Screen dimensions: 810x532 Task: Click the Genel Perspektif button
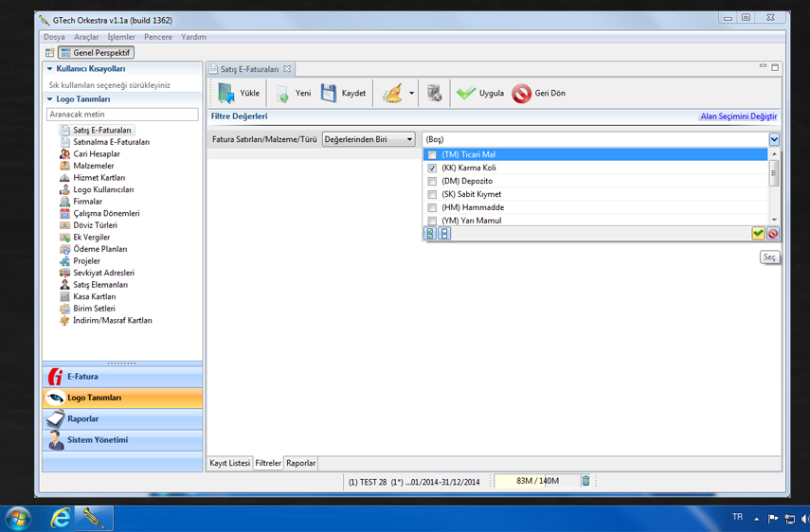pos(96,53)
